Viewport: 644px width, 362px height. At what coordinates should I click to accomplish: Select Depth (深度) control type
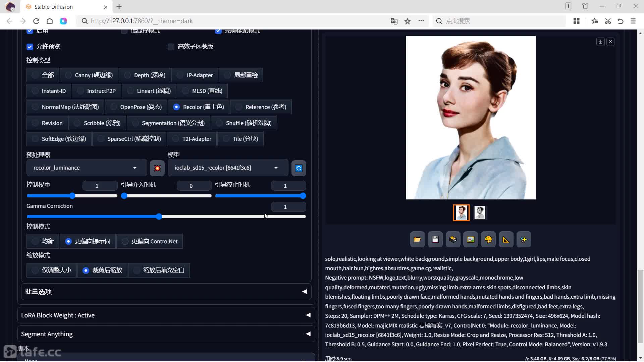click(145, 75)
